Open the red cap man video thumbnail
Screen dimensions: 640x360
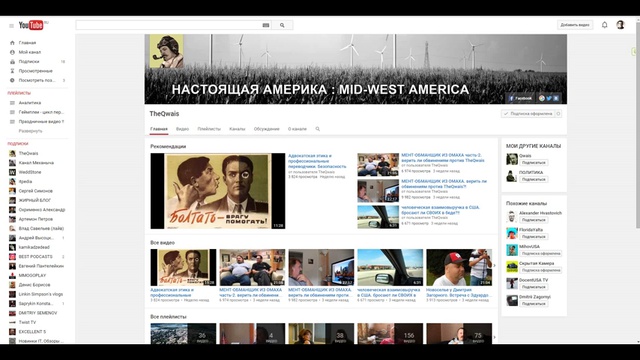459,267
